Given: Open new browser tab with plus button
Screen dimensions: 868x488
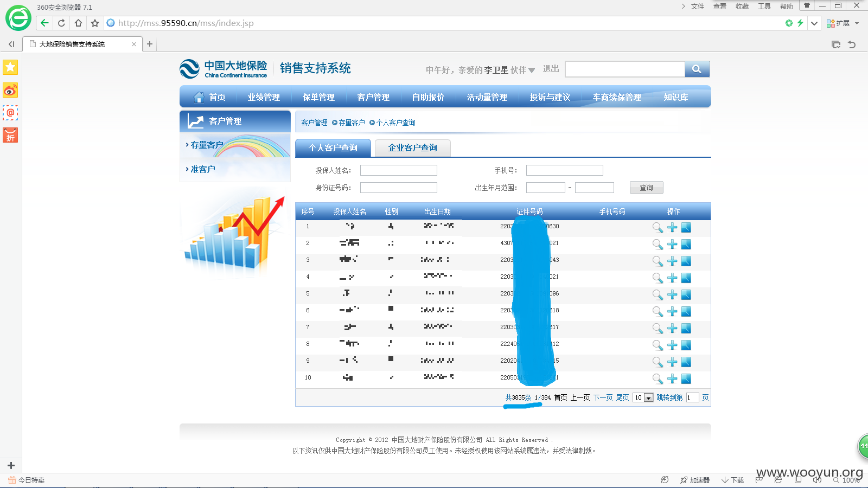Looking at the screenshot, I should point(150,44).
